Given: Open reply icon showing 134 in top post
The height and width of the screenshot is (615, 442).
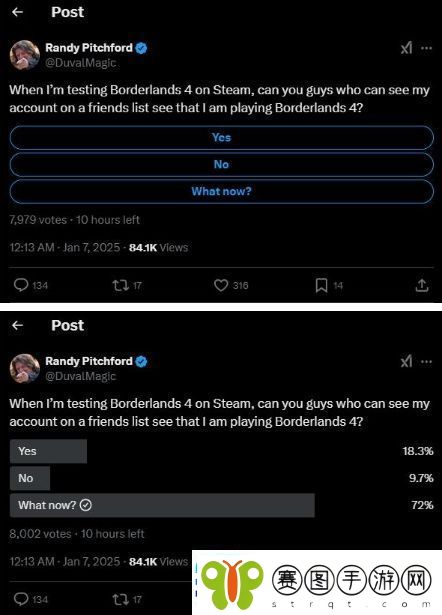Looking at the screenshot, I should click(21, 285).
